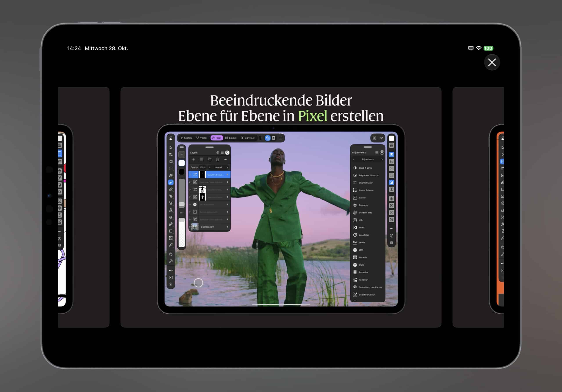Select the Pen tool in left toolbar

(x=171, y=224)
